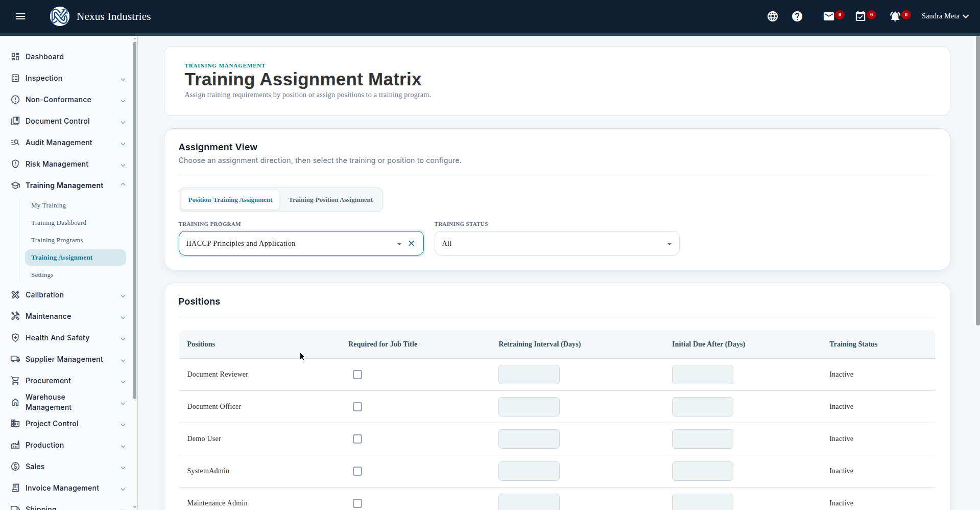The width and height of the screenshot is (980, 510).
Task: Click Document Reviewer Retraining Interval field
Action: pyautogui.click(x=529, y=375)
